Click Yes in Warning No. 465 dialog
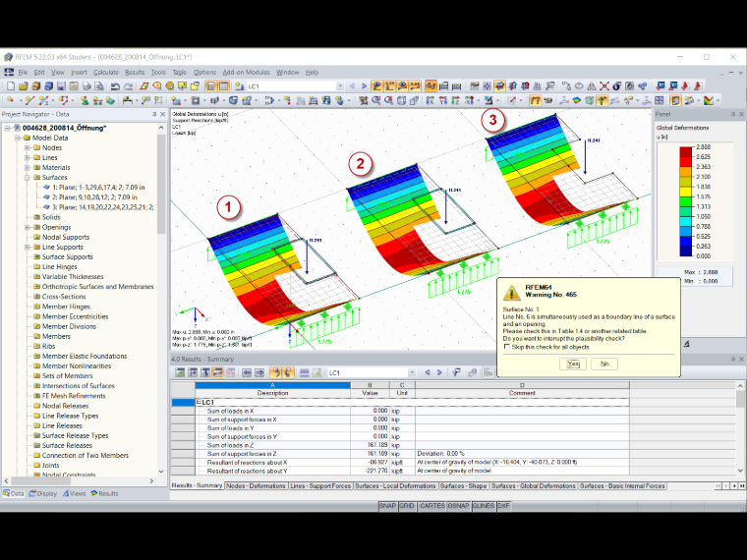 coord(573,364)
